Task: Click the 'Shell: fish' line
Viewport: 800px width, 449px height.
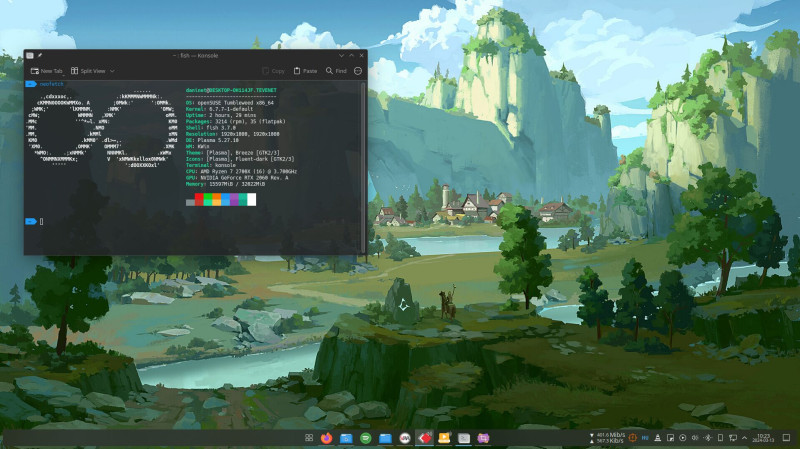Action: coord(211,128)
